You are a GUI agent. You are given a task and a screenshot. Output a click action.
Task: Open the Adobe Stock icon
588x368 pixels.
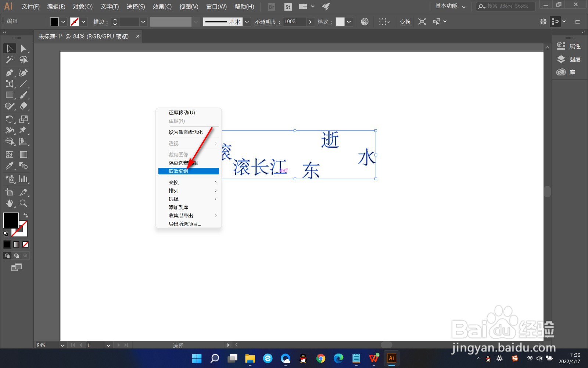coord(288,7)
